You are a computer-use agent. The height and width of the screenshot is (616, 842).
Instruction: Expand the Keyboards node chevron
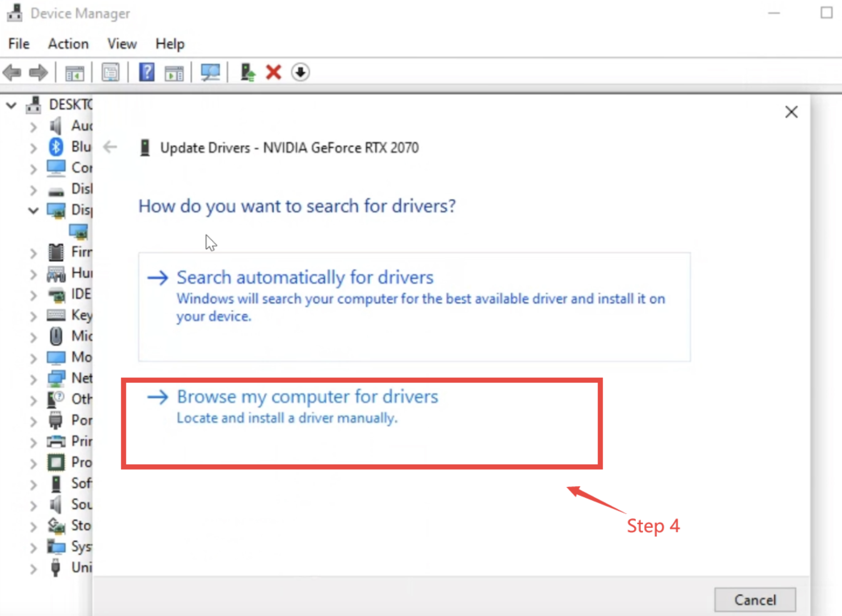tap(34, 317)
